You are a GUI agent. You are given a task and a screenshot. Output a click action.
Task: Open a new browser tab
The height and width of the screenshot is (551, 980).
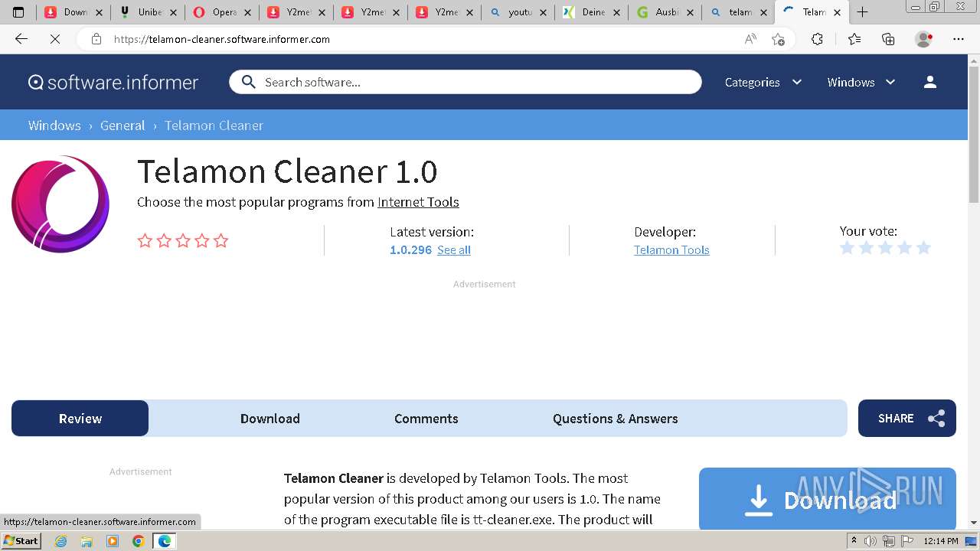tap(863, 12)
